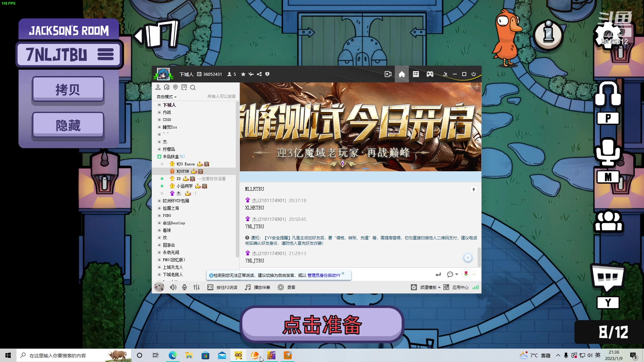Viewport: 644px width, 362px height.
Task: Click the report shield icon in YY header
Action: click(267, 74)
